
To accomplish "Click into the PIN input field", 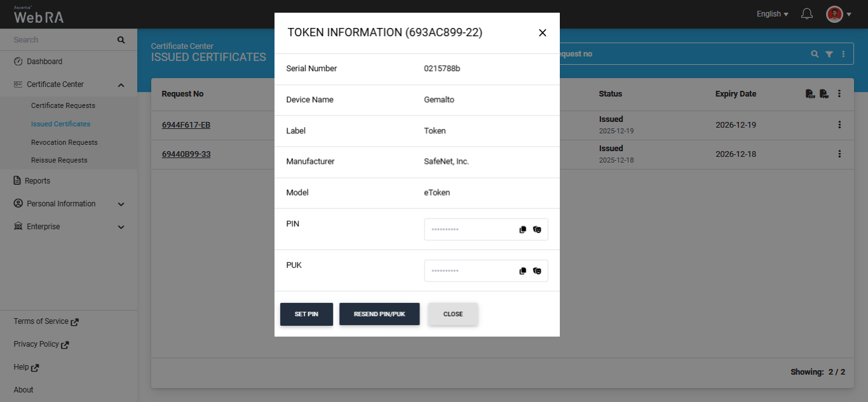I will point(470,230).
